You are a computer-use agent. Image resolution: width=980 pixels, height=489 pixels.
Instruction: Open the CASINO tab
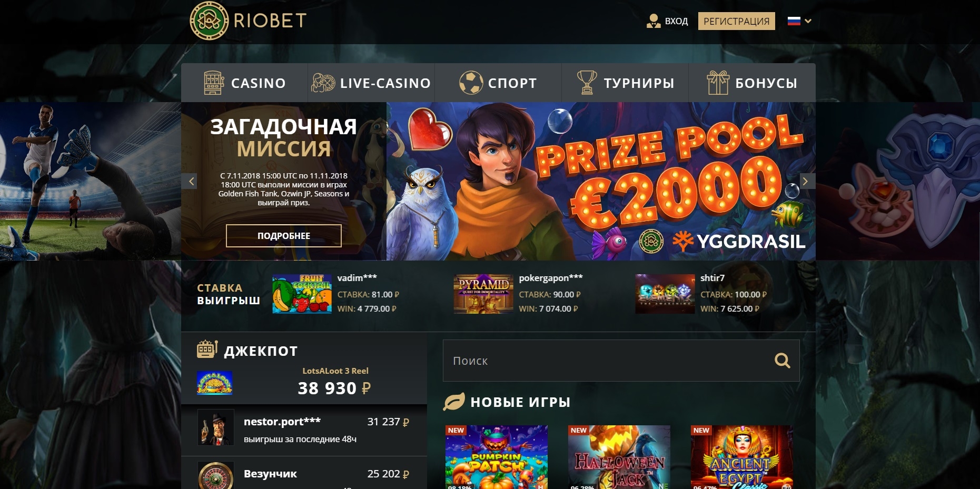(244, 83)
